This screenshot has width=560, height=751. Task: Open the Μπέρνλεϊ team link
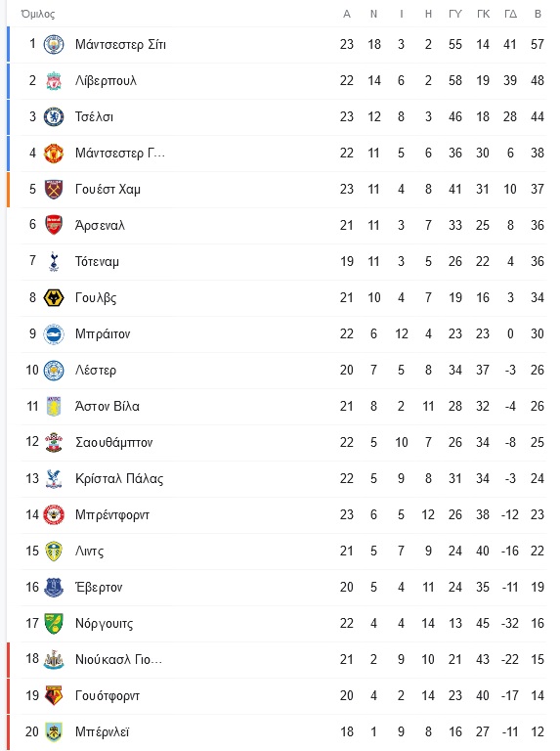[102, 731]
